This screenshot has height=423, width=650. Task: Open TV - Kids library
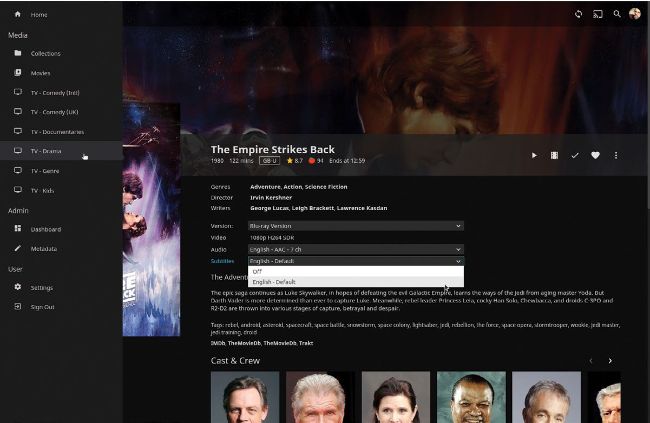click(61, 190)
